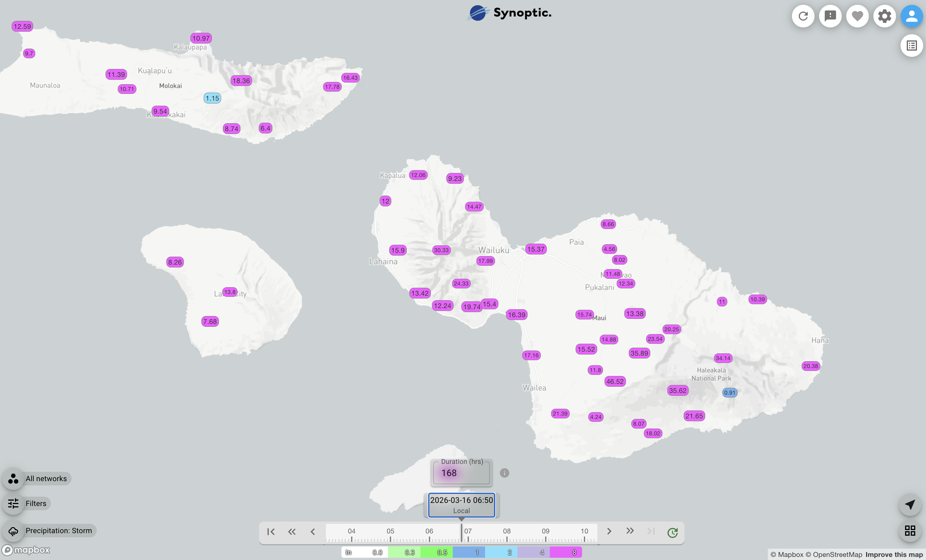The height and width of the screenshot is (560, 926).
Task: Open the feedback message icon
Action: point(830,16)
